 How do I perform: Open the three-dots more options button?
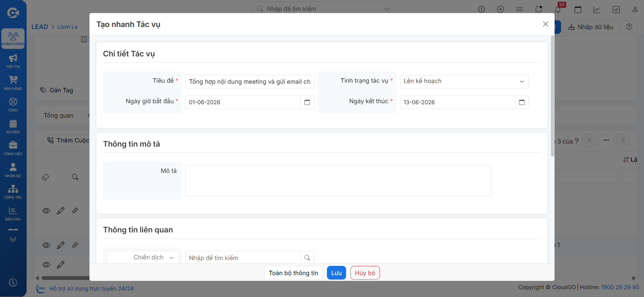(606, 140)
